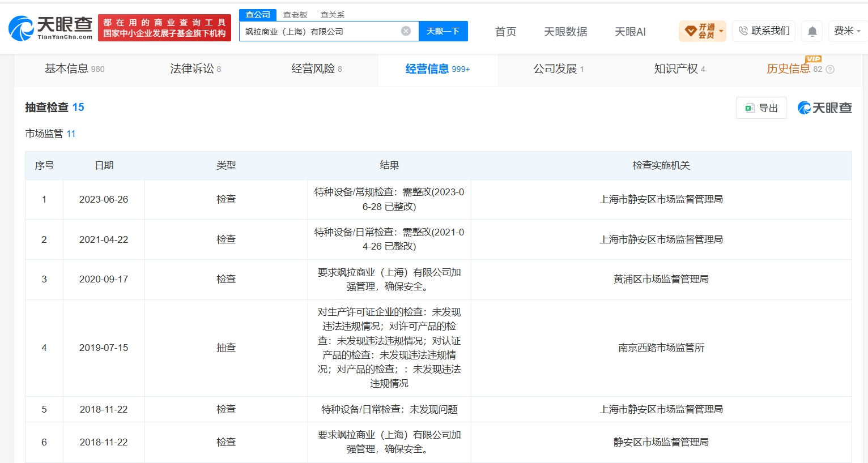Open the 费米 user dropdown menu
868x463 pixels.
[847, 31]
